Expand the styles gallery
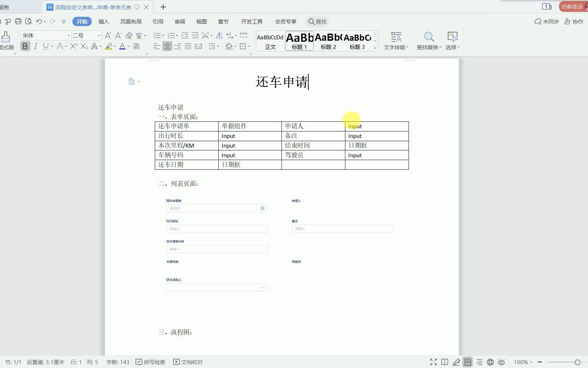Image resolution: width=588 pixels, height=368 pixels. [375, 48]
